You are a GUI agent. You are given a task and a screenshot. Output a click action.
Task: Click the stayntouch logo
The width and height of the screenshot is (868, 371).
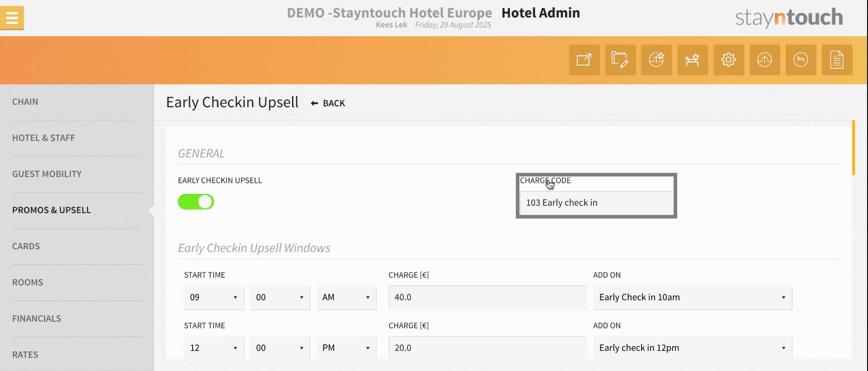tap(789, 18)
